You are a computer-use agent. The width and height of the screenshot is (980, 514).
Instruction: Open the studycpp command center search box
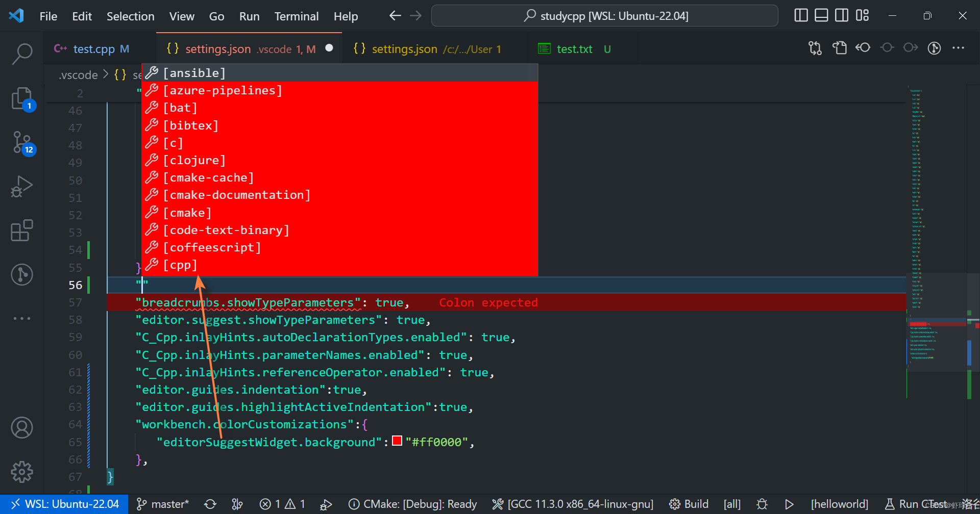coord(605,16)
